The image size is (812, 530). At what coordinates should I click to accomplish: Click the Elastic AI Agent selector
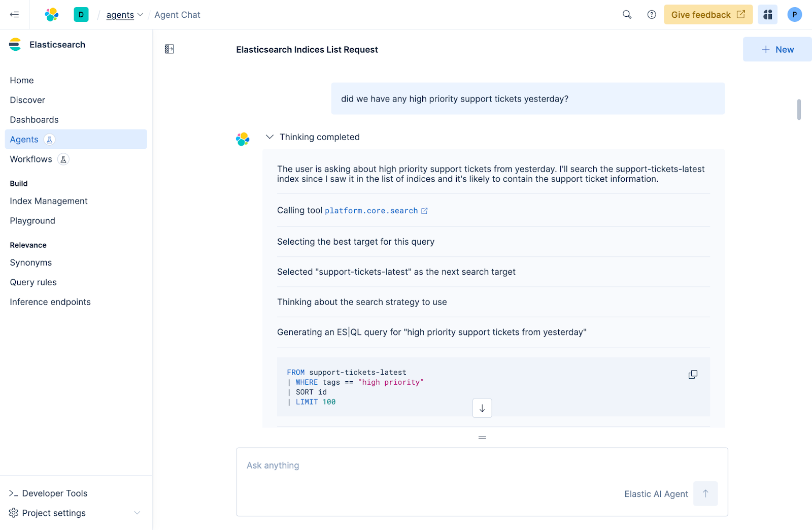[x=656, y=494]
